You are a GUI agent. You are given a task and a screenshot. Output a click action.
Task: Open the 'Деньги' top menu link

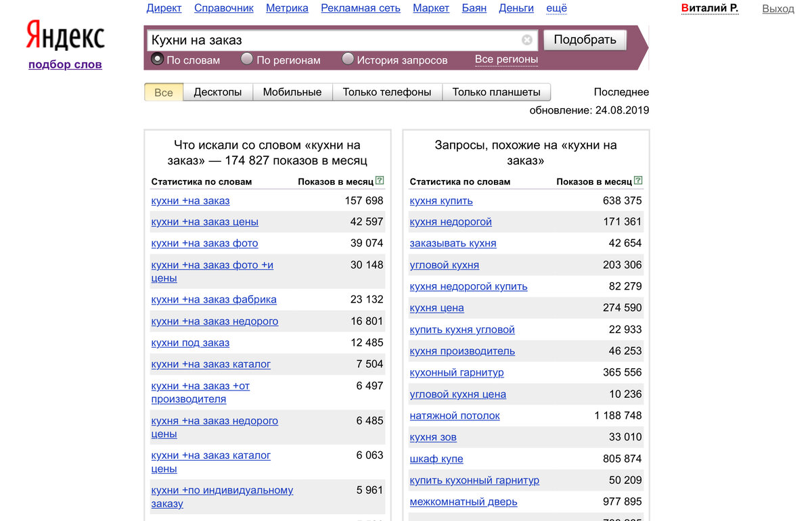516,8
